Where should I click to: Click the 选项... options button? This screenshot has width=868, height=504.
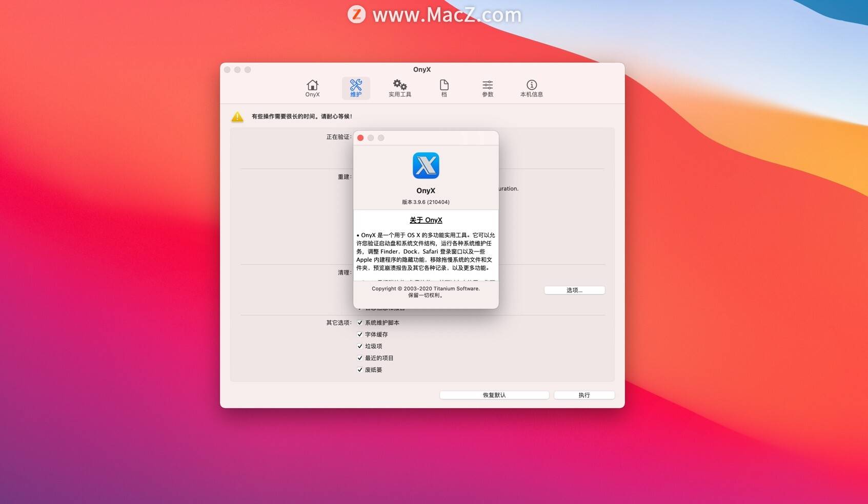pos(574,290)
